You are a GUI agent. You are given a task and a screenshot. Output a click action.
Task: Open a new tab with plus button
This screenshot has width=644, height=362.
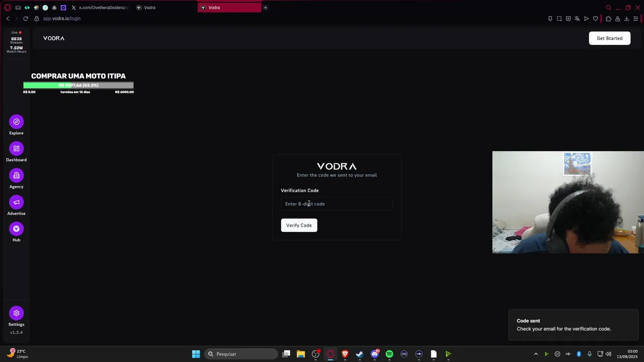pos(265,8)
